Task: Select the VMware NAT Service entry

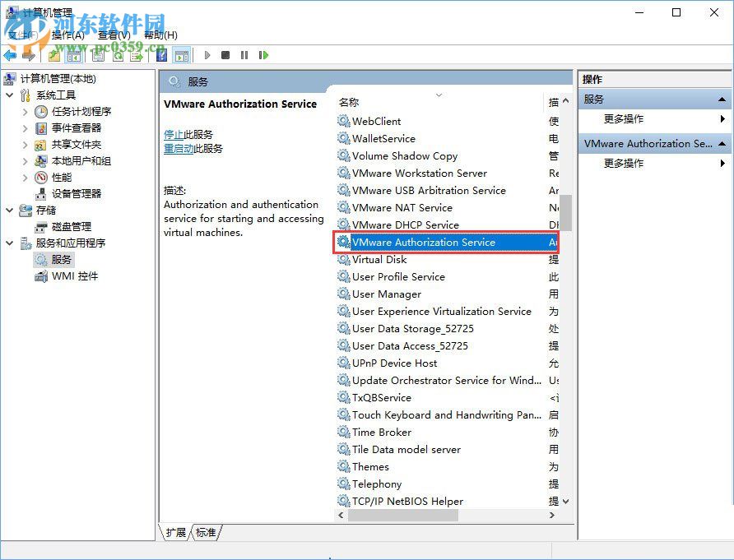Action: [402, 207]
